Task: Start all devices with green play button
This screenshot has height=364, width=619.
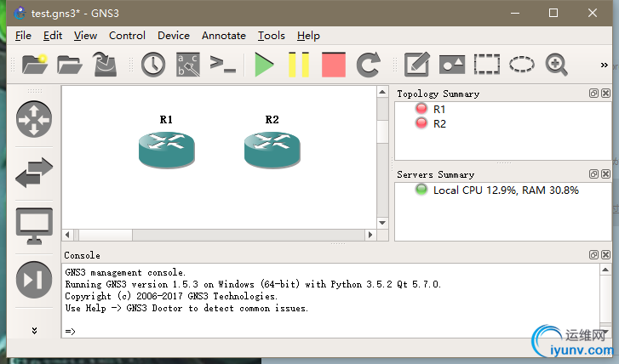Action: point(264,65)
